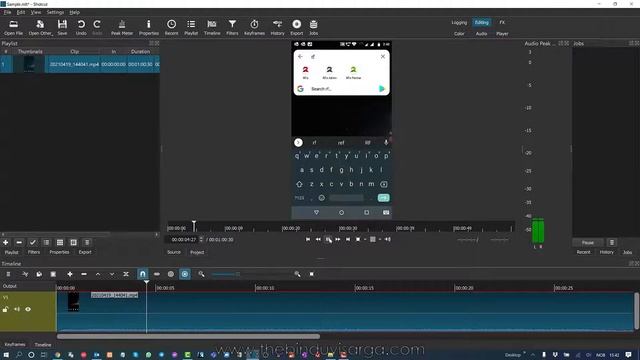640x360 pixels.
Task: Click the player fast forward button
Action: click(x=338, y=240)
